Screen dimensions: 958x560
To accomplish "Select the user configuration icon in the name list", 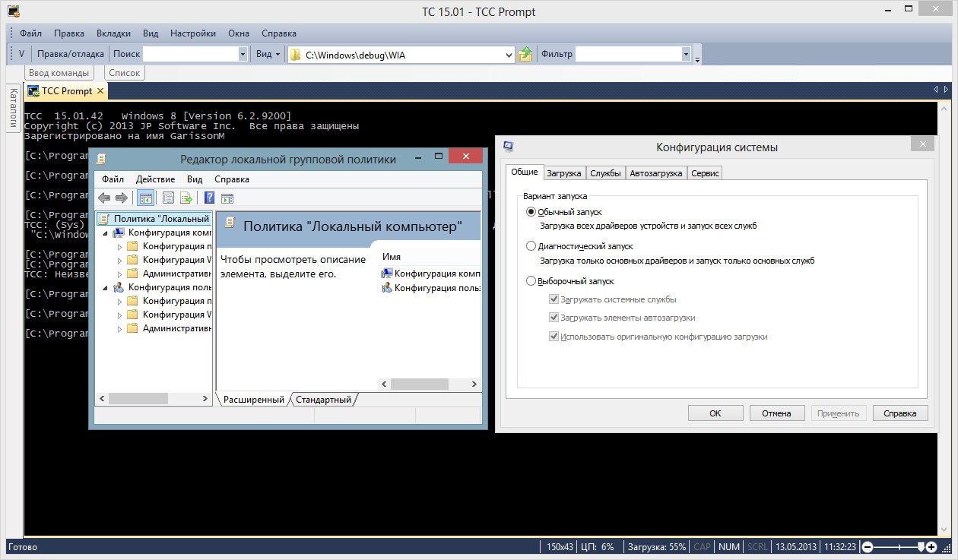I will pyautogui.click(x=387, y=288).
